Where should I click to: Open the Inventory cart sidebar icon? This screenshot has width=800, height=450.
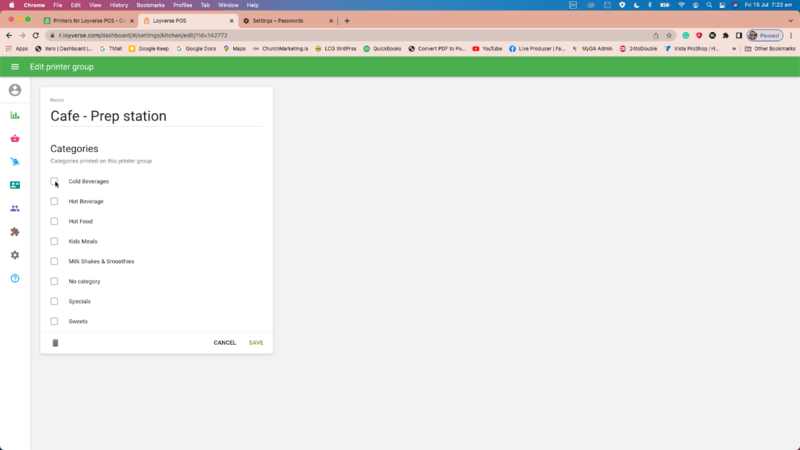[x=15, y=162]
